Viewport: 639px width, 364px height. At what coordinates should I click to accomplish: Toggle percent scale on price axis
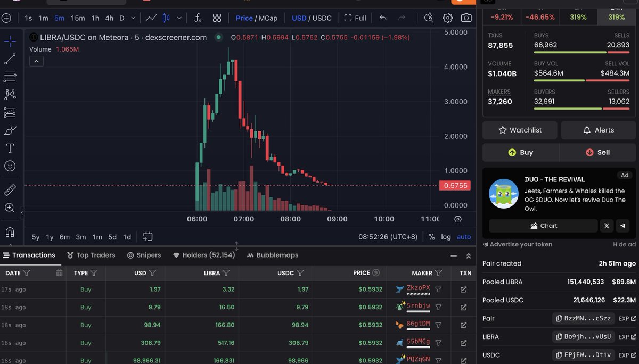coord(431,237)
